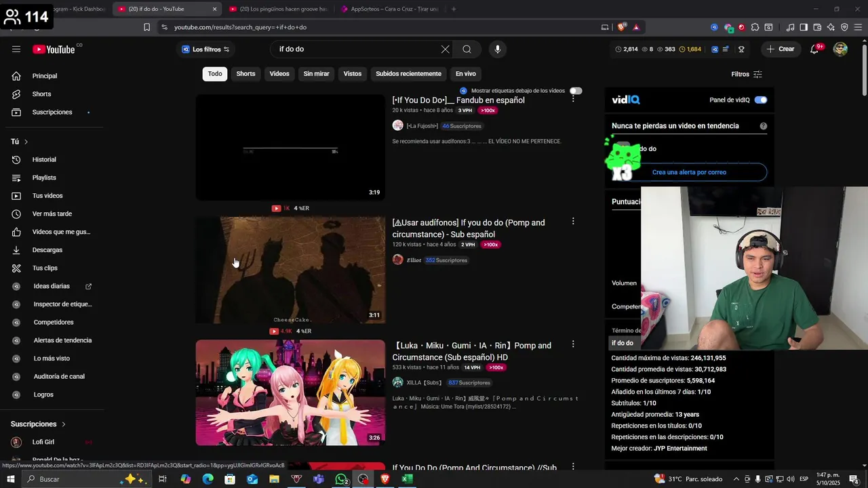The width and height of the screenshot is (868, 488).
Task: Open Brave Wallet icon in toolbar
Action: pyautogui.click(x=817, y=27)
